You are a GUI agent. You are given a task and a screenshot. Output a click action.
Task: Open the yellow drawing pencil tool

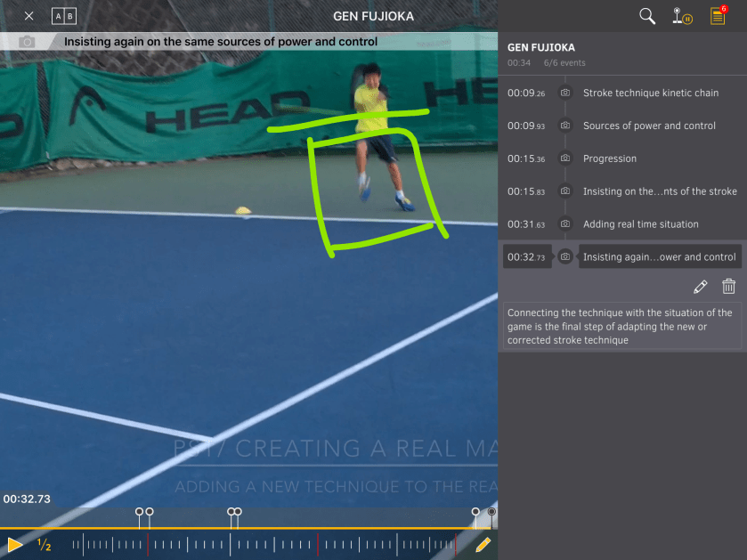tap(483, 544)
